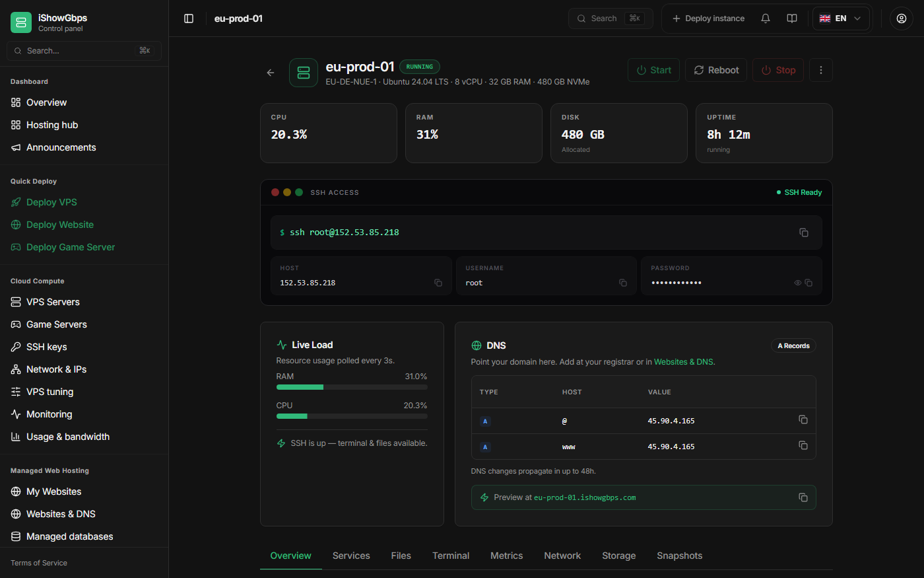
Task: Copy the preview URL eu-prod-01.ishowgbps.com
Action: click(803, 497)
